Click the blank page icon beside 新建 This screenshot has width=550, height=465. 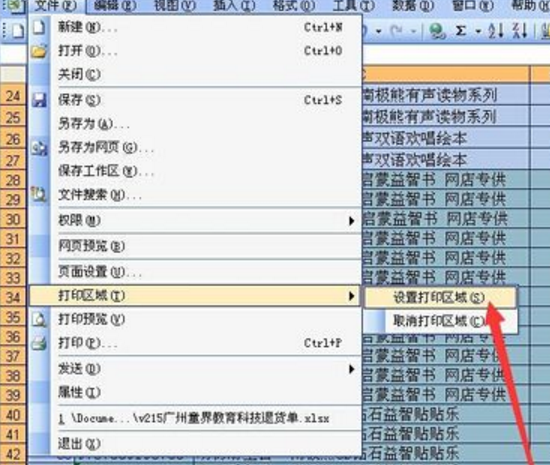[39, 27]
